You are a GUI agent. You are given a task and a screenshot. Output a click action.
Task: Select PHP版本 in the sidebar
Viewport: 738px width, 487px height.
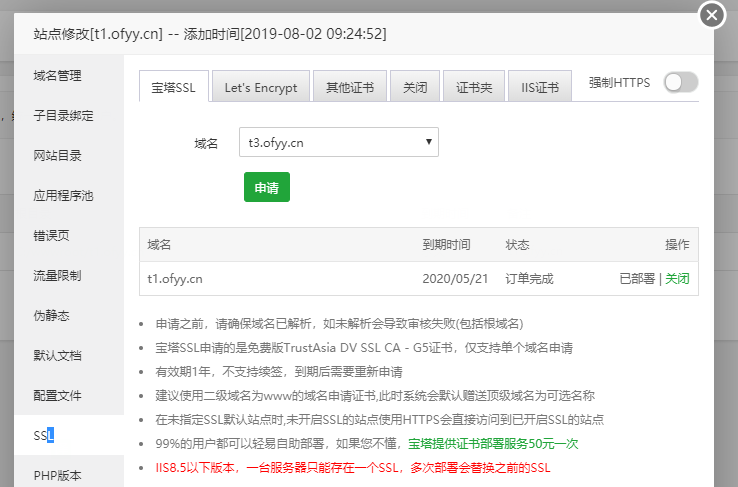pos(57,475)
